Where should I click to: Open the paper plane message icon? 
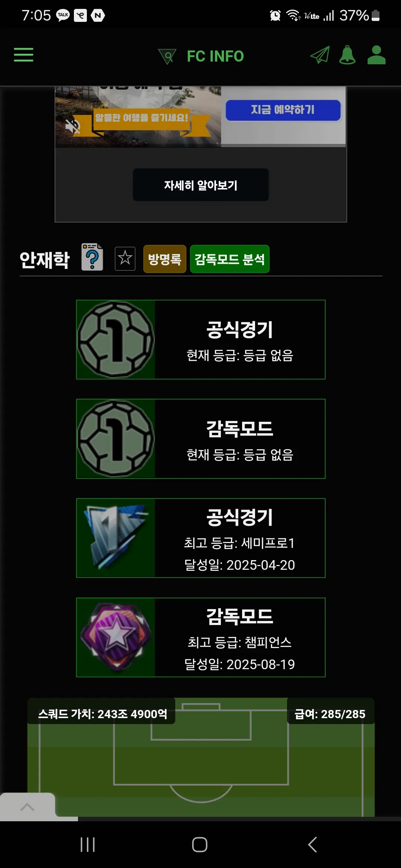320,55
